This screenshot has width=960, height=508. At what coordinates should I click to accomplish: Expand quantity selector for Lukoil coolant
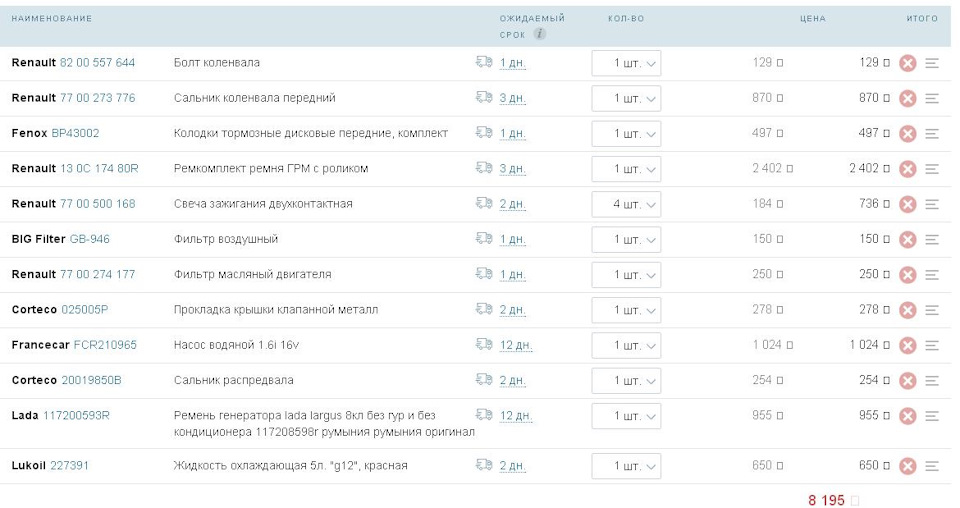pos(626,466)
